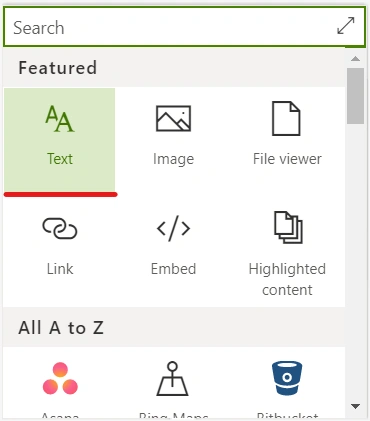Click the Image label text

[173, 159]
